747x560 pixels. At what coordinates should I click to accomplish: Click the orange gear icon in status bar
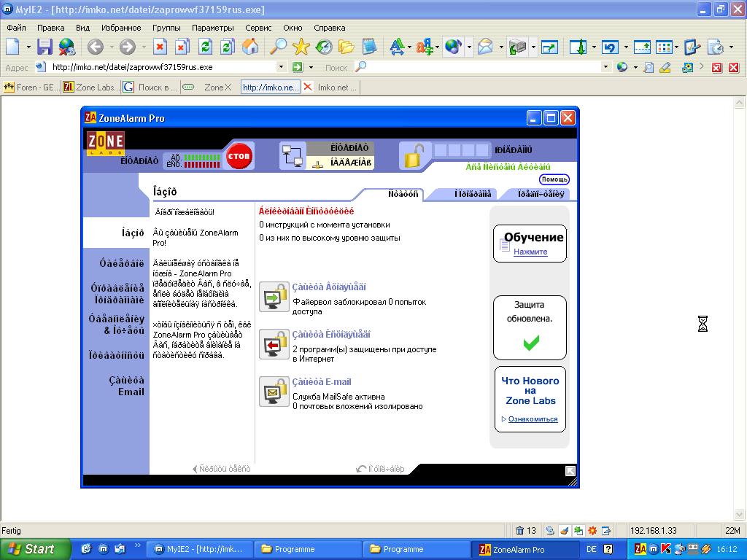coord(592,531)
